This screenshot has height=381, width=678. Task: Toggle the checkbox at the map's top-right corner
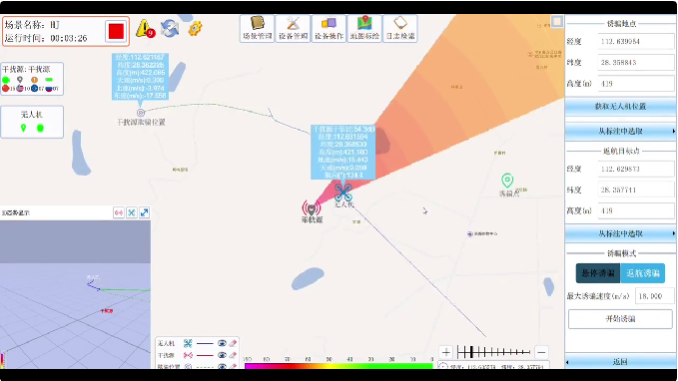557,21
